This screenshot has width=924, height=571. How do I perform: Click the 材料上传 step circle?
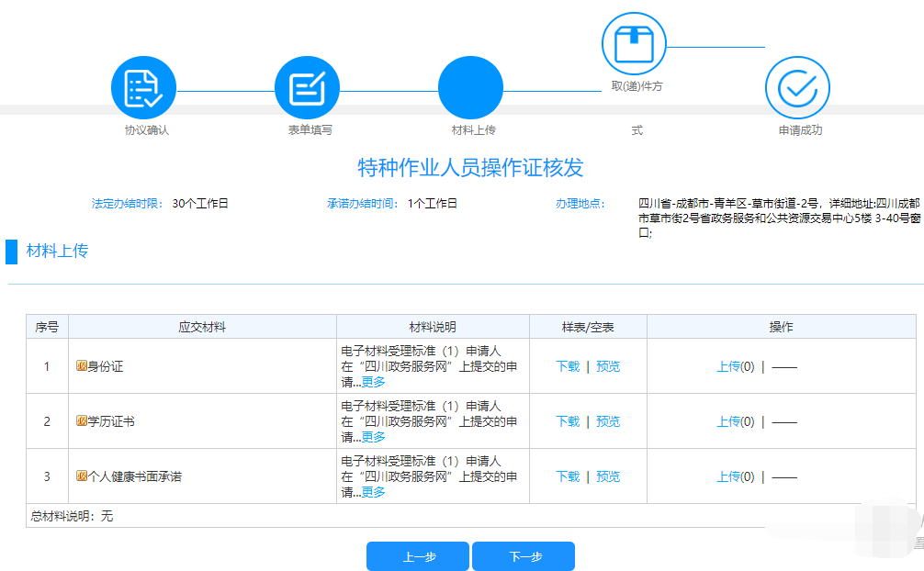click(x=470, y=88)
